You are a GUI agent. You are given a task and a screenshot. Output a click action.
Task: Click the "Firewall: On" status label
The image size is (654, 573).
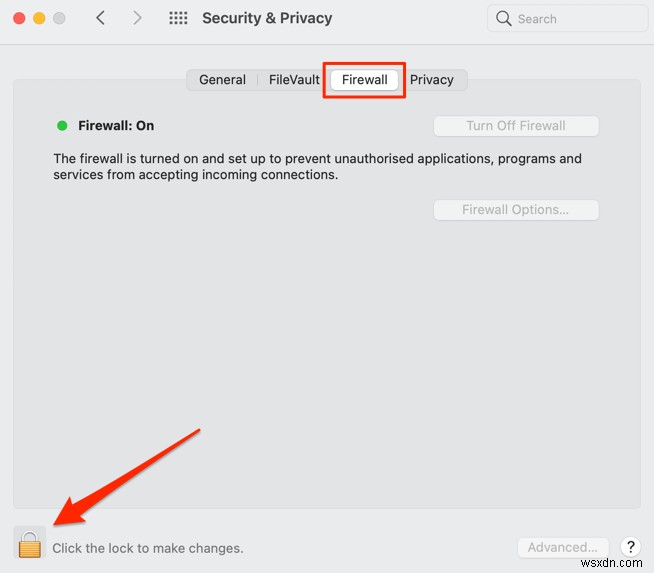click(x=116, y=126)
